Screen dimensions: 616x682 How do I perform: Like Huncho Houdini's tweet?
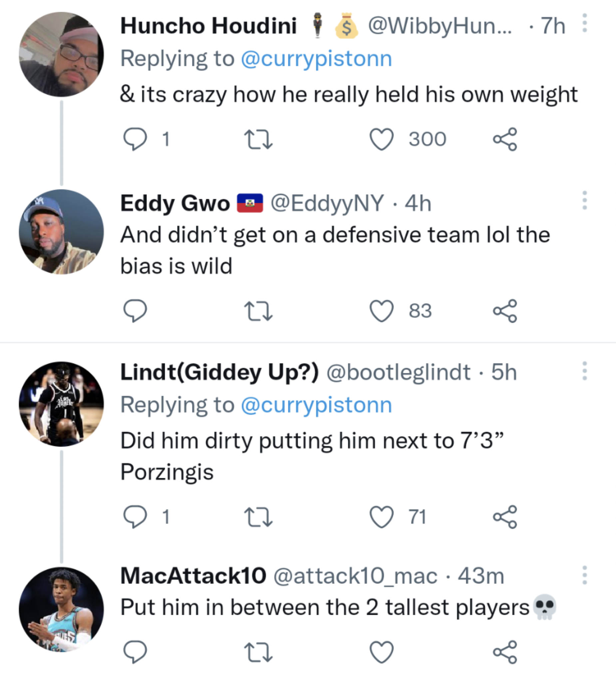[382, 139]
